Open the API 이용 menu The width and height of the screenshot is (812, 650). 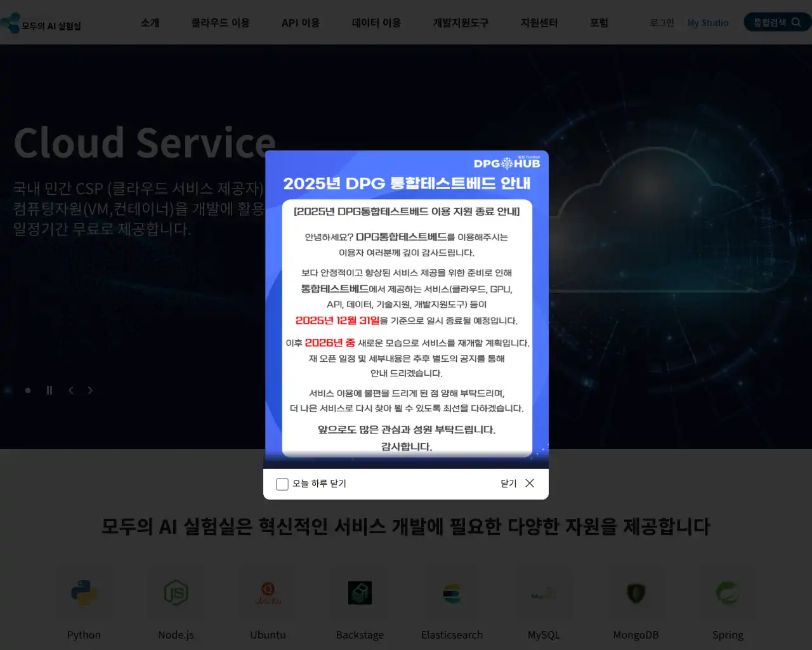[x=301, y=22]
